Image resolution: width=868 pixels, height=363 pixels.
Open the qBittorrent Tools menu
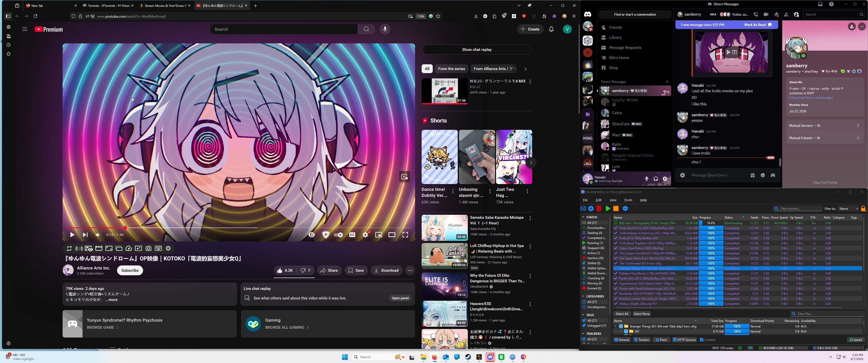628,200
